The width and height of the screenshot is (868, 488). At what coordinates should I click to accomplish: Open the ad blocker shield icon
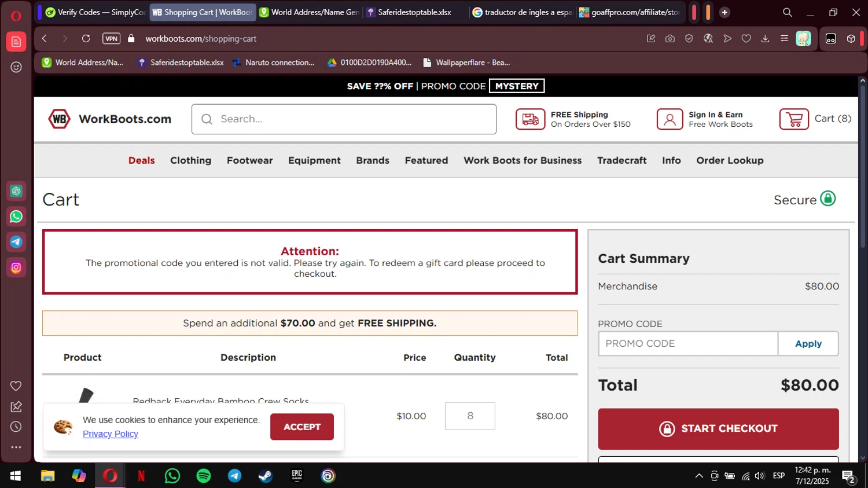[x=689, y=39]
